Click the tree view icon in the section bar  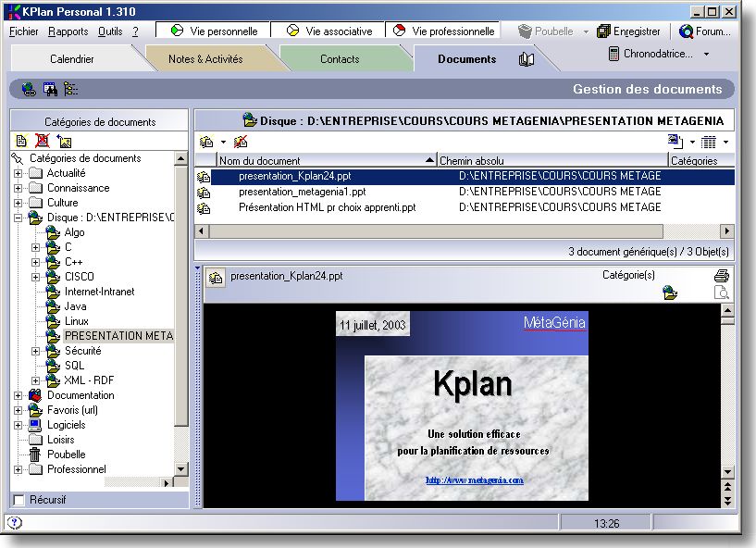(x=71, y=89)
